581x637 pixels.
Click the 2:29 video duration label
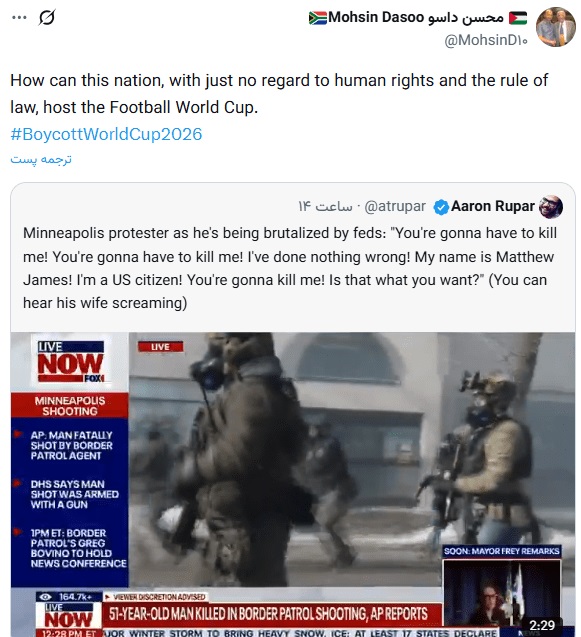click(x=542, y=624)
